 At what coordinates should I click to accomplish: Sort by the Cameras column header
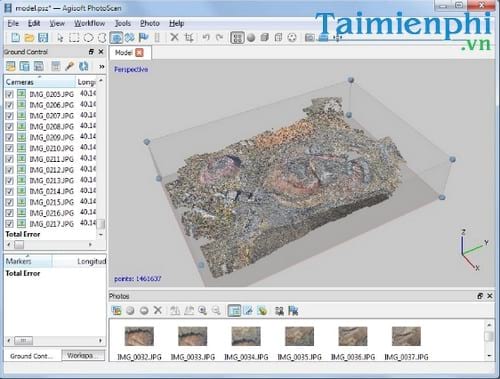coord(40,82)
